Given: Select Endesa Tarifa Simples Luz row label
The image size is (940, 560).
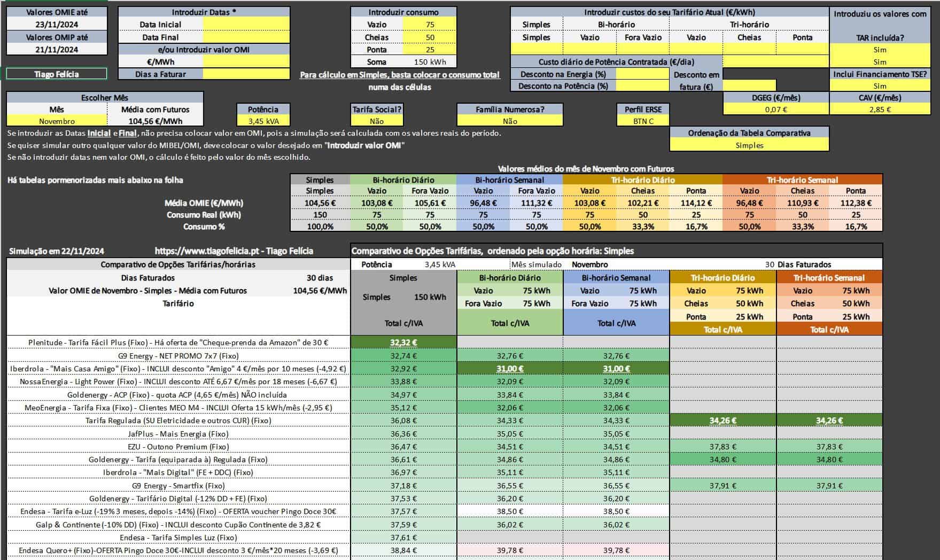Looking at the screenshot, I should pyautogui.click(x=178, y=538).
